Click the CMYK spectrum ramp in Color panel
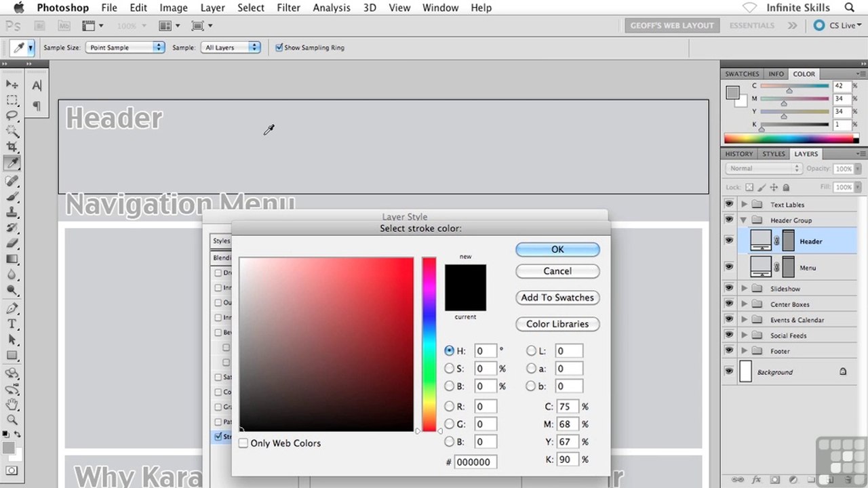This screenshot has height=488, width=868. (791, 139)
